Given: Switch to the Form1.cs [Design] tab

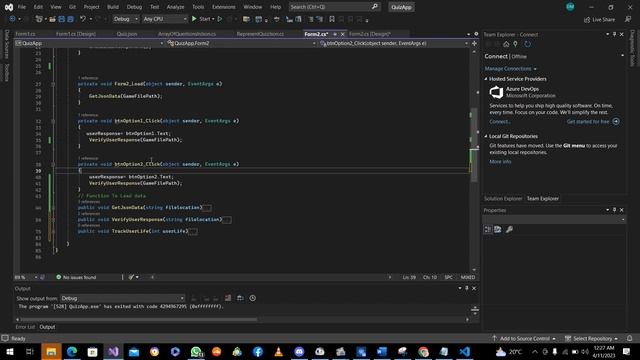Looking at the screenshot, I should [76, 34].
